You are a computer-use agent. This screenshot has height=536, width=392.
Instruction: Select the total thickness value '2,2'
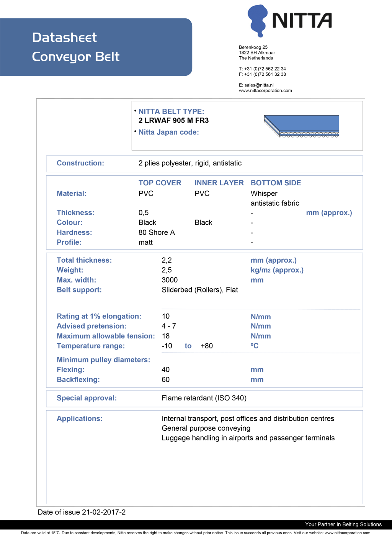tap(167, 260)
